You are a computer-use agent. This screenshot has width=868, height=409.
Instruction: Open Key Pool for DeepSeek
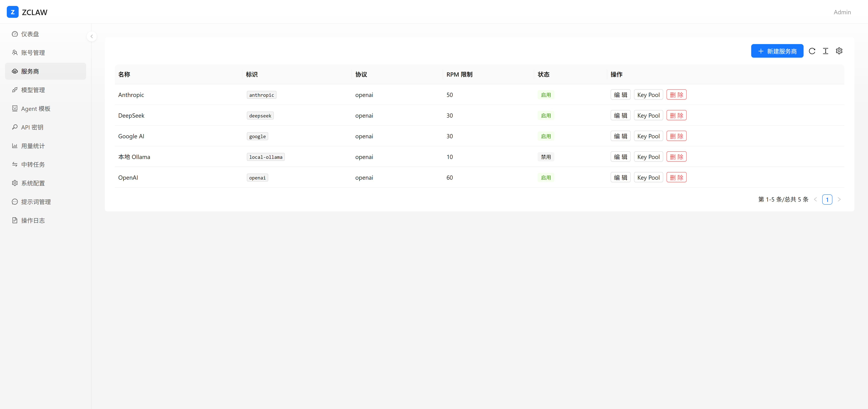point(648,116)
